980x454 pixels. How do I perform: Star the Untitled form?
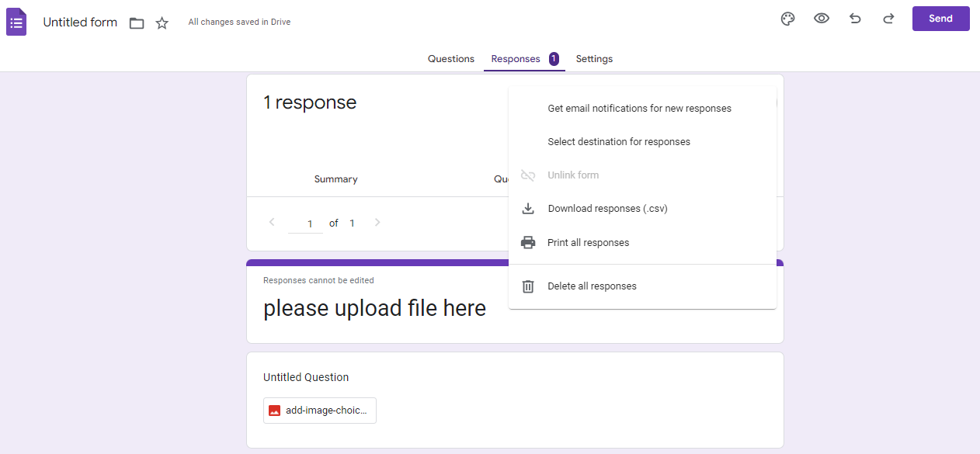coord(162,23)
